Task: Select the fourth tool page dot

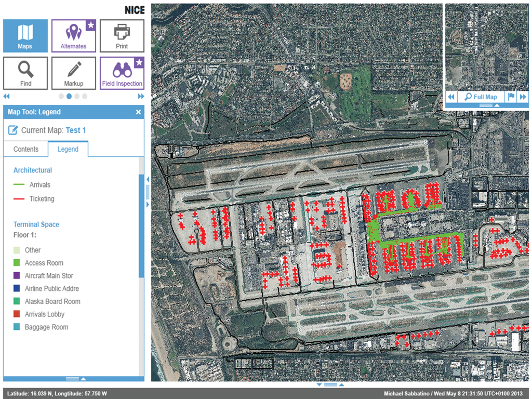Action: 85,96
